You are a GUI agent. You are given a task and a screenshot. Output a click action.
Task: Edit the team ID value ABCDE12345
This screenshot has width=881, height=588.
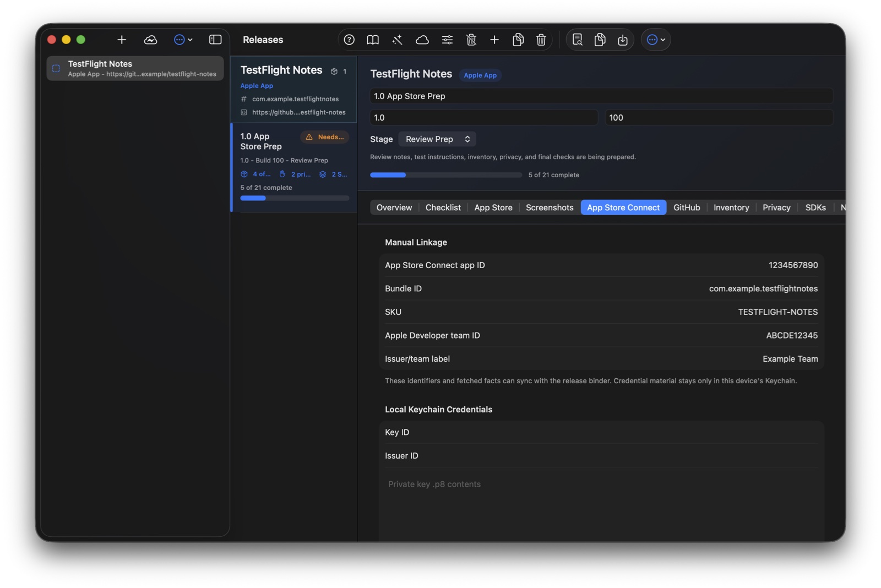tap(792, 335)
